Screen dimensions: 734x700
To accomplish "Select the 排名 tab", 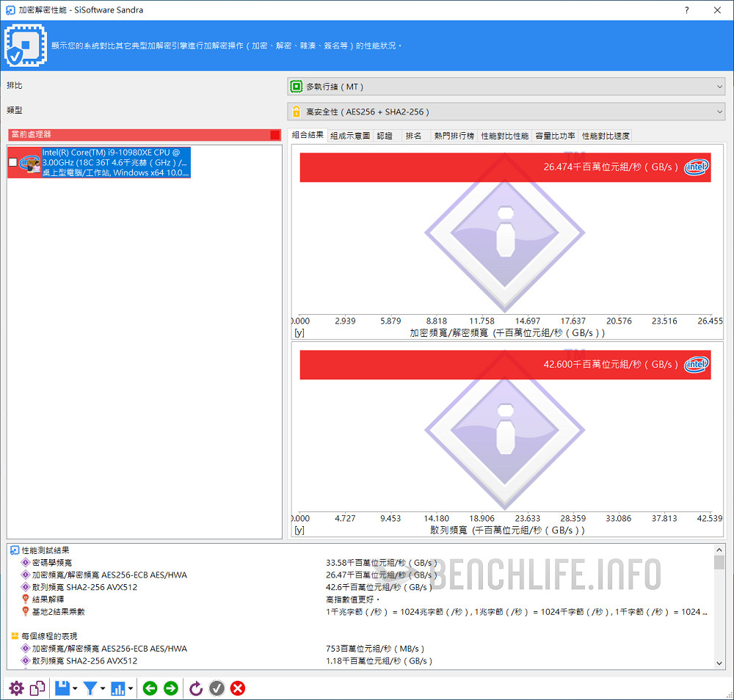I will tap(413, 136).
